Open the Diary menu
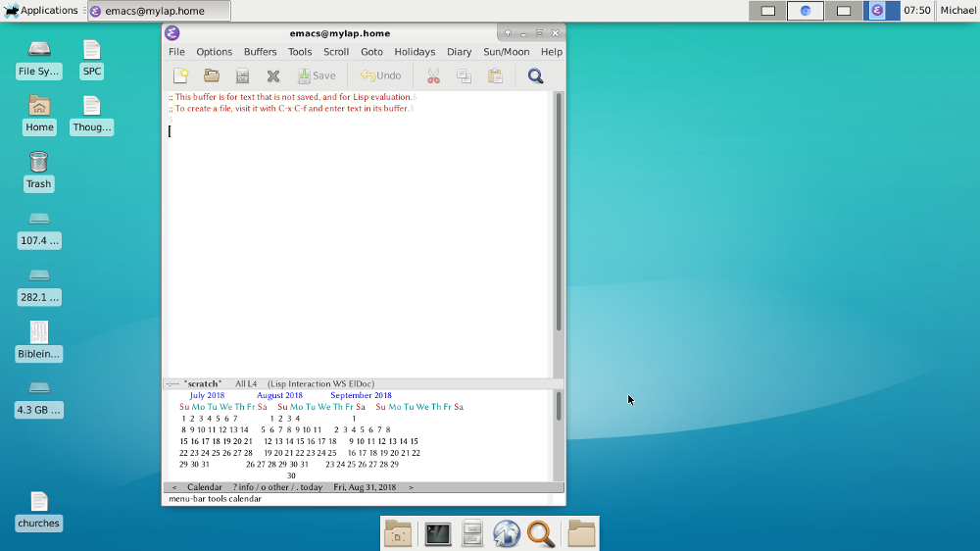Screen dimensions: 980x551 pyautogui.click(x=459, y=52)
